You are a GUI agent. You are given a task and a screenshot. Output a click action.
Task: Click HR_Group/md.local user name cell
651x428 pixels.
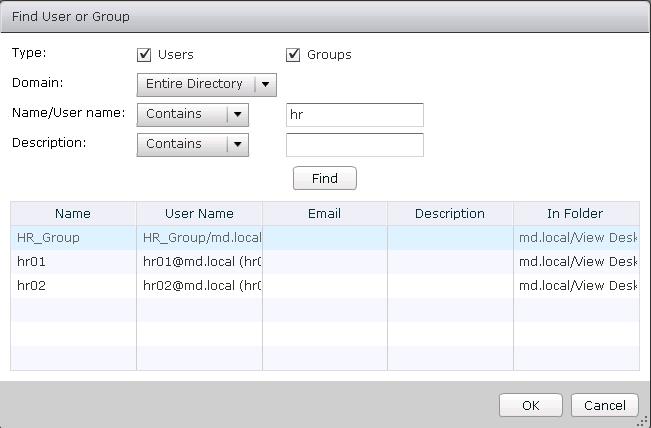199,238
